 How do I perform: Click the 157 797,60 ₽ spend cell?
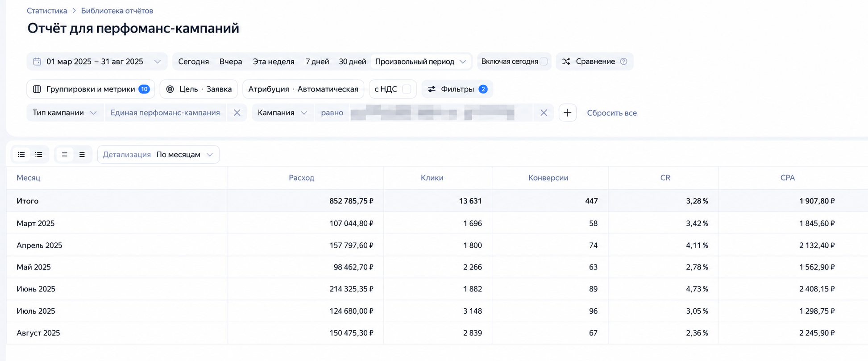tap(351, 245)
